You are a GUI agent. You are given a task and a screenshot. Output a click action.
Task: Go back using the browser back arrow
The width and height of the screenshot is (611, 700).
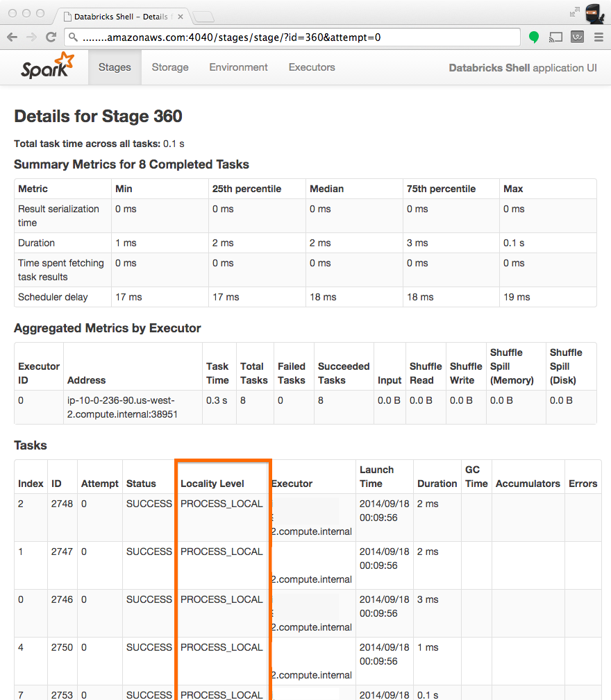(12, 37)
